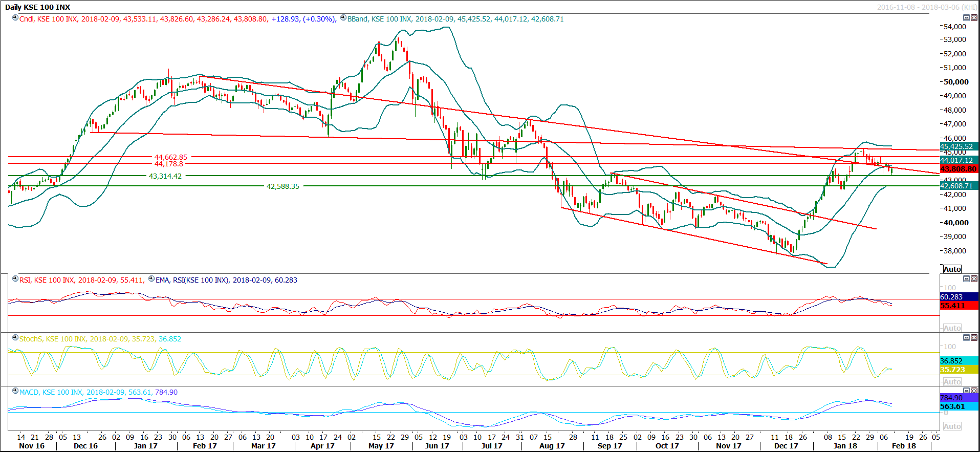Select the MACD indicator label

(x=98, y=392)
